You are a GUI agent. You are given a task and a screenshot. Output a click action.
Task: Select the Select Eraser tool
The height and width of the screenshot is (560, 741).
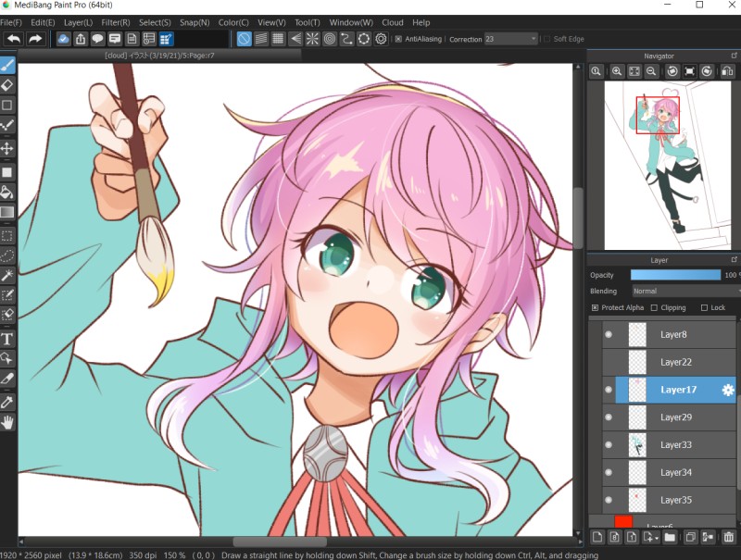7,315
